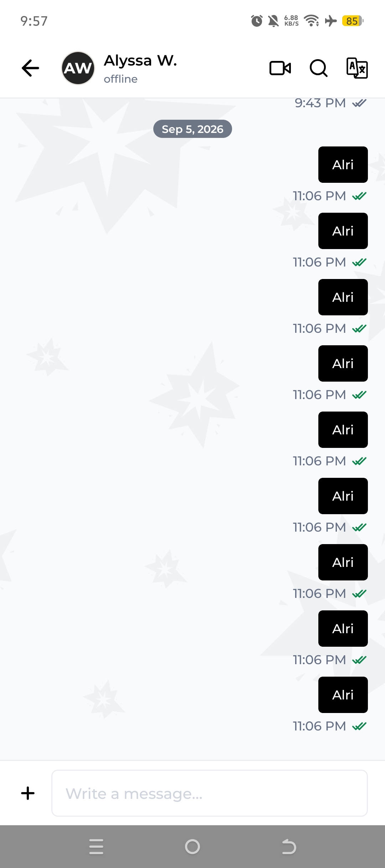Select the last Alri message bubble
This screenshot has width=385, height=868.
tap(343, 695)
